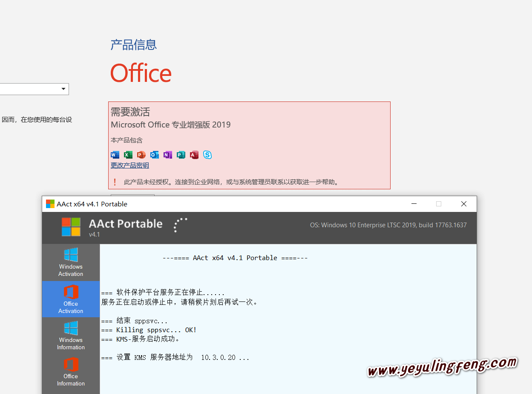Open the 更改产品密钥 link
Screen dimensions: 532x394
130,165
